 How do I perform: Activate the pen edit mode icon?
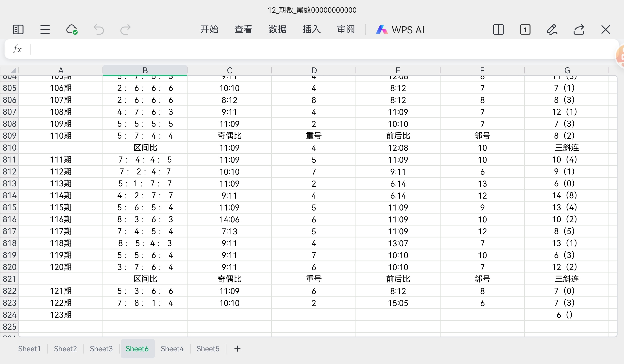[x=552, y=30]
